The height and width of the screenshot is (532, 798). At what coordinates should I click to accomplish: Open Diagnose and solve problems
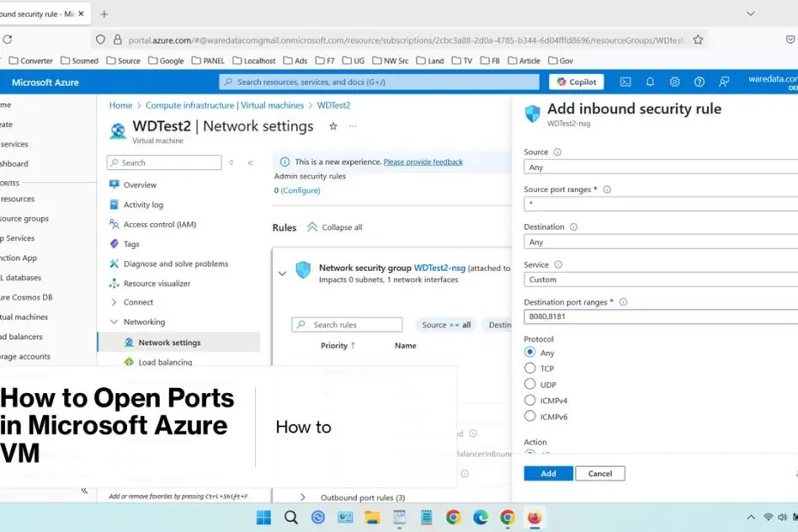pyautogui.click(x=176, y=263)
